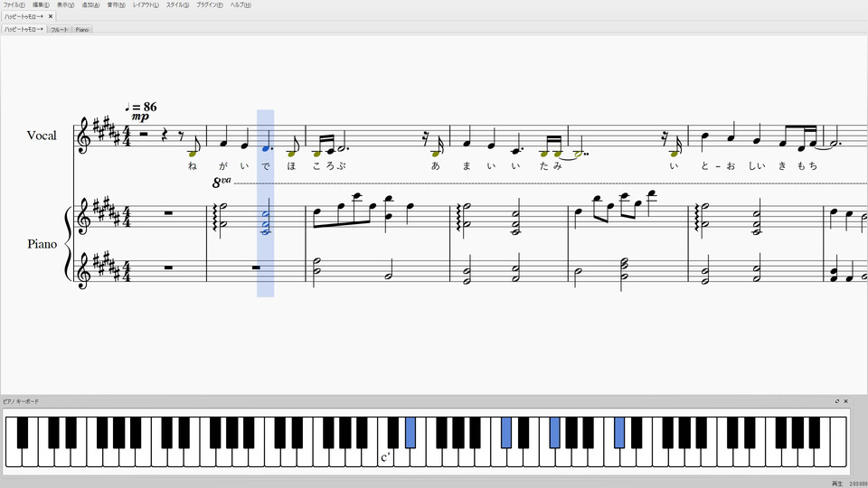Click the rightmost blue highlighted piano key
868x488 pixels.
pyautogui.click(x=619, y=432)
